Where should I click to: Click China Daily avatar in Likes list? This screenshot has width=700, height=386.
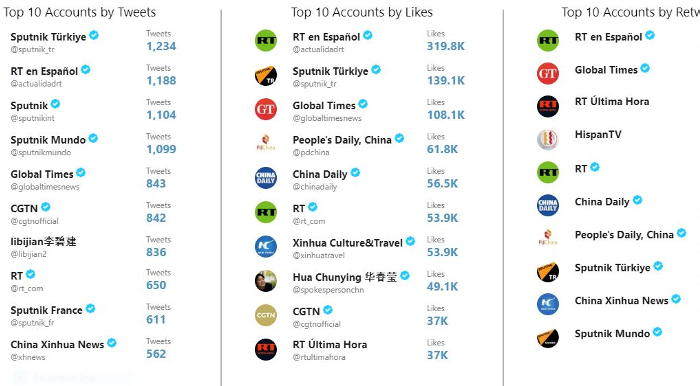click(266, 178)
